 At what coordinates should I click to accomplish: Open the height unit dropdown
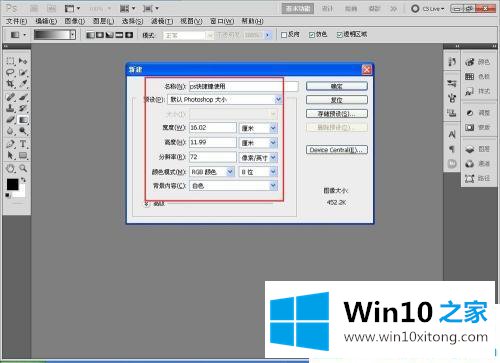[273, 143]
